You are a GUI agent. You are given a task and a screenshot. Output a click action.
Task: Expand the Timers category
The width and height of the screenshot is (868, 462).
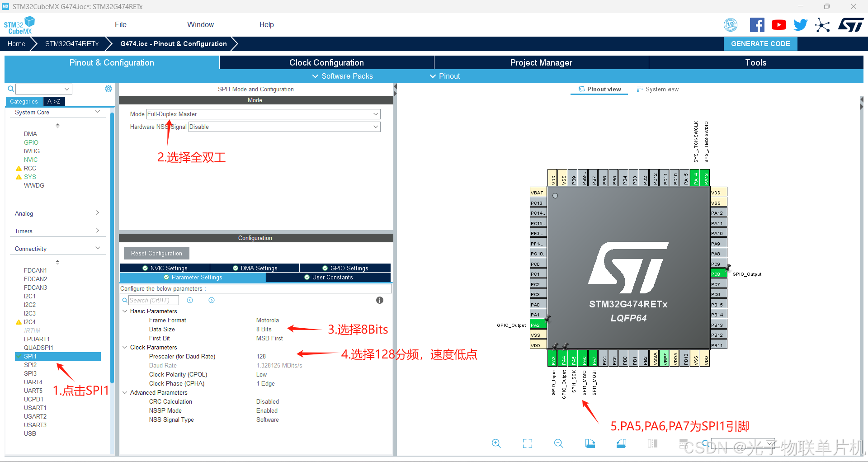(98, 231)
